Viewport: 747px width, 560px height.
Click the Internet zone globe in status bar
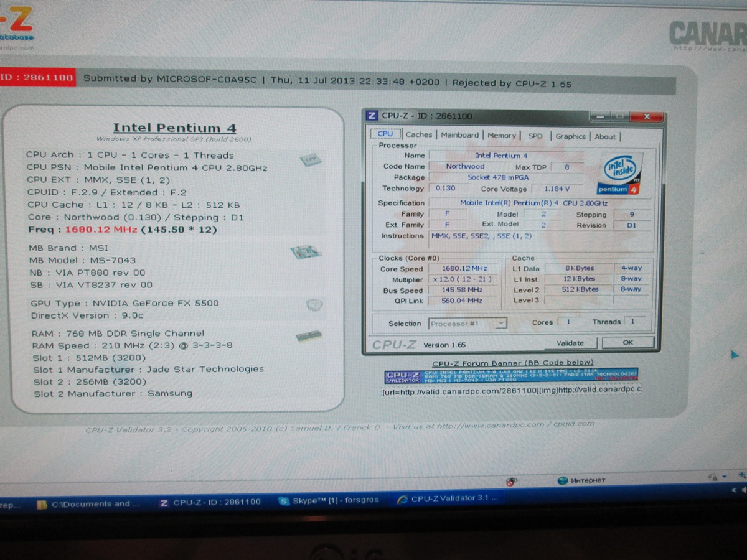(x=563, y=480)
